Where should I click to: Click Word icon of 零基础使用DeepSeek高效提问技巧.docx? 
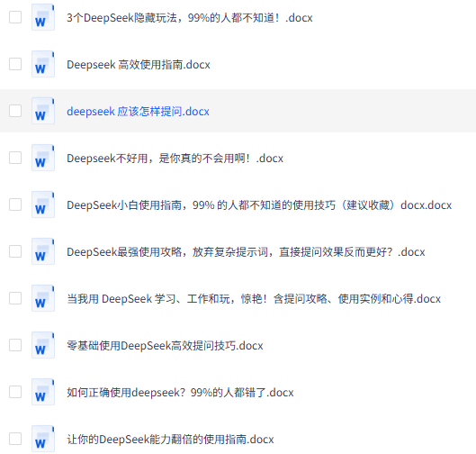[x=43, y=345]
